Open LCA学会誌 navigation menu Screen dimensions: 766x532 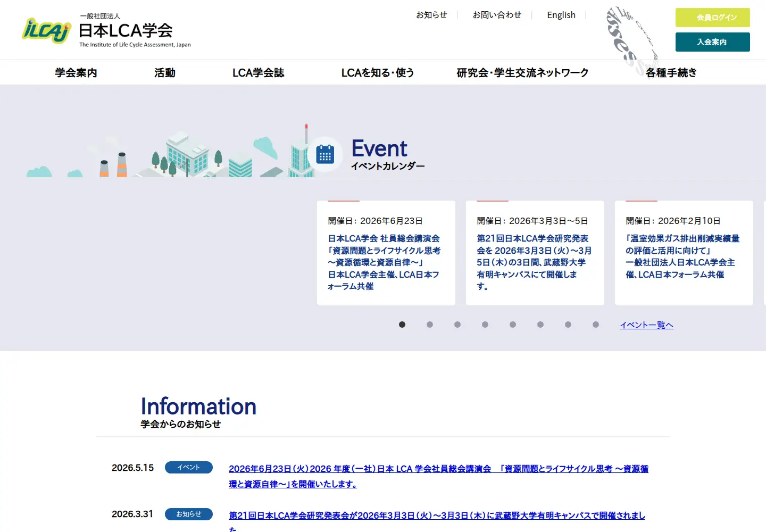(259, 73)
